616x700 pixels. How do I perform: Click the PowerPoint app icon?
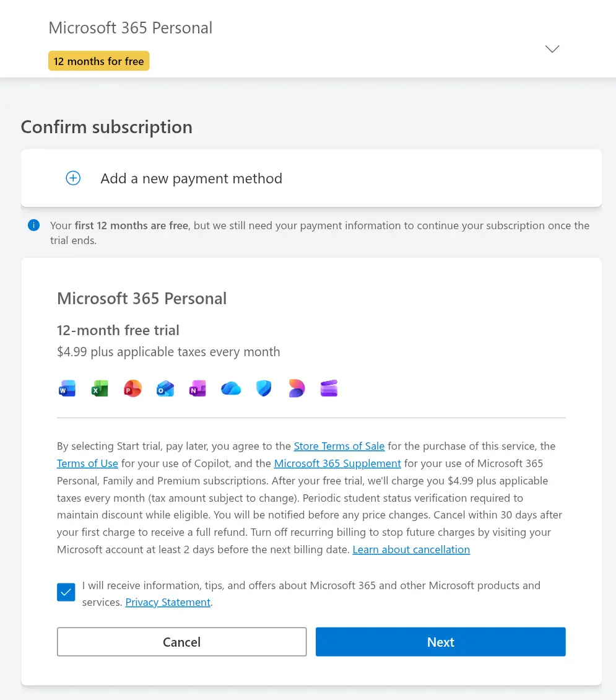pyautogui.click(x=132, y=388)
